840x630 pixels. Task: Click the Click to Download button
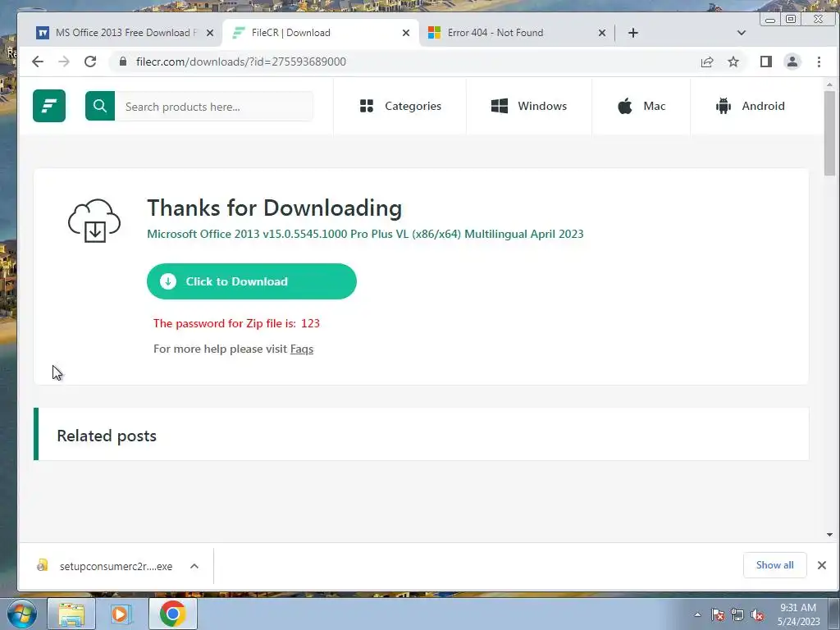(x=251, y=281)
